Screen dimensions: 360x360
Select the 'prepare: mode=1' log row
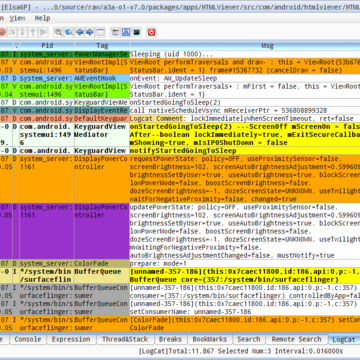pyautogui.click(x=245, y=264)
